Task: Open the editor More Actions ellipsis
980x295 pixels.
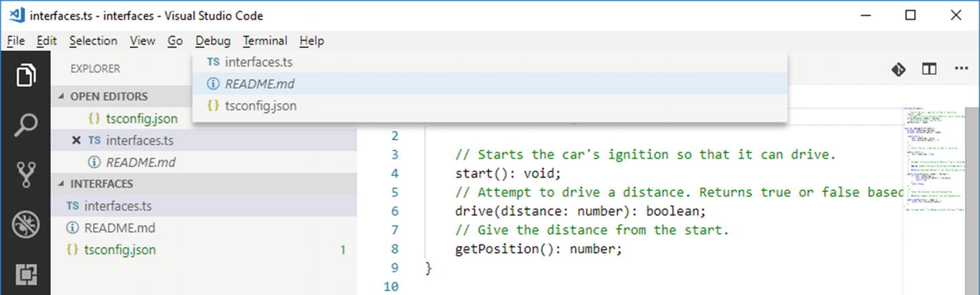Action: tap(961, 69)
